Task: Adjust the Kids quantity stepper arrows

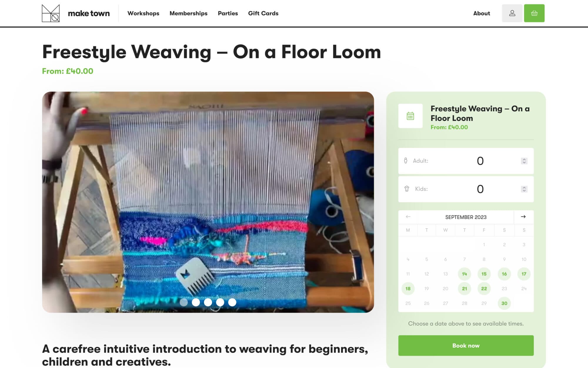Action: tap(524, 189)
